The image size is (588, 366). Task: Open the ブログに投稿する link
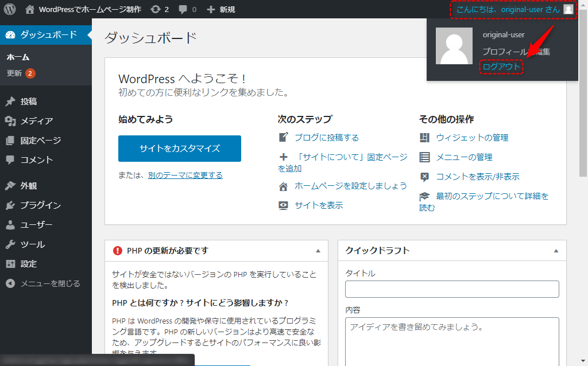pyautogui.click(x=327, y=138)
